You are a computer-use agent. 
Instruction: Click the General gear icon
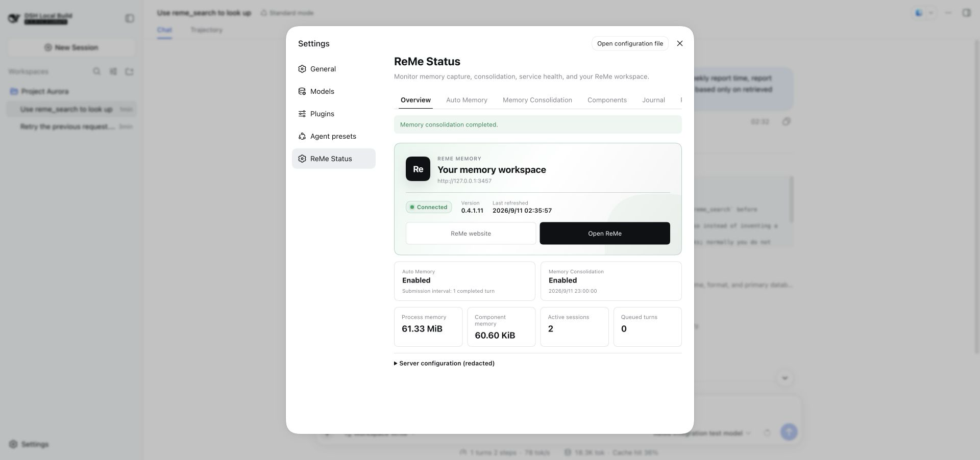tap(302, 69)
